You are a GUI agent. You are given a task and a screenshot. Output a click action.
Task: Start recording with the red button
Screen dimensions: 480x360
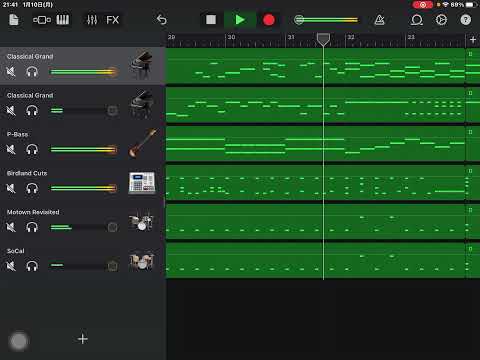tap(269, 20)
